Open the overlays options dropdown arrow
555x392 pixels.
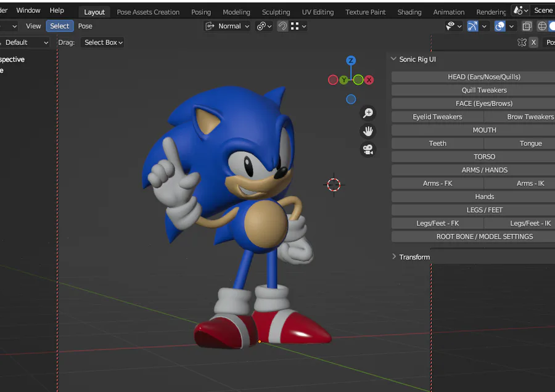(511, 26)
